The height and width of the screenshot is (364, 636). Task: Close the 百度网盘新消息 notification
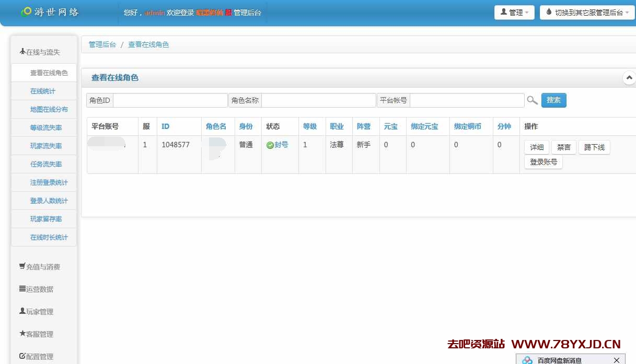tap(617, 360)
